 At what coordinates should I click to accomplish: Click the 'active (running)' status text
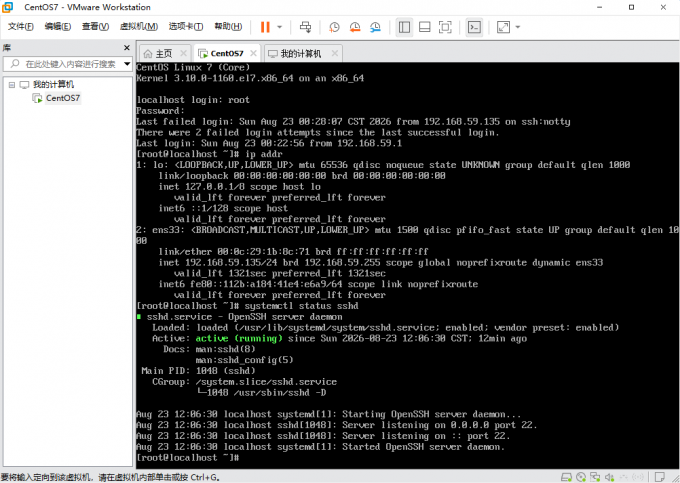tap(239, 338)
